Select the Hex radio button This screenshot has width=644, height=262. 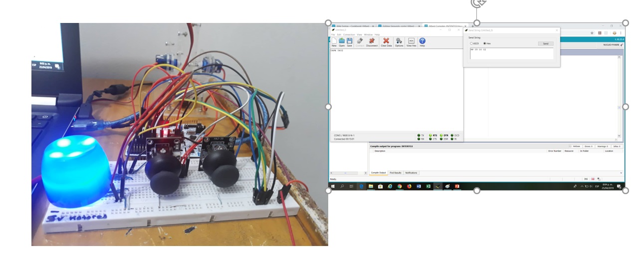tap(484, 43)
